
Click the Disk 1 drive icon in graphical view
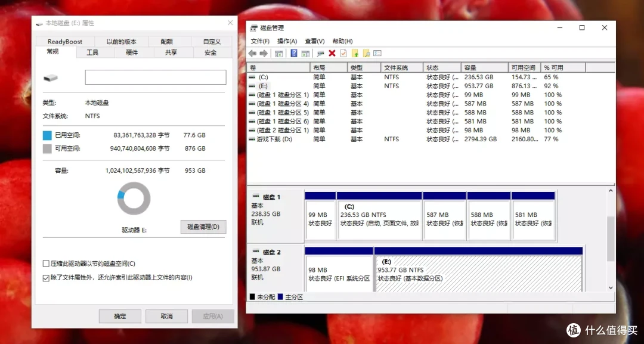pyautogui.click(x=256, y=197)
